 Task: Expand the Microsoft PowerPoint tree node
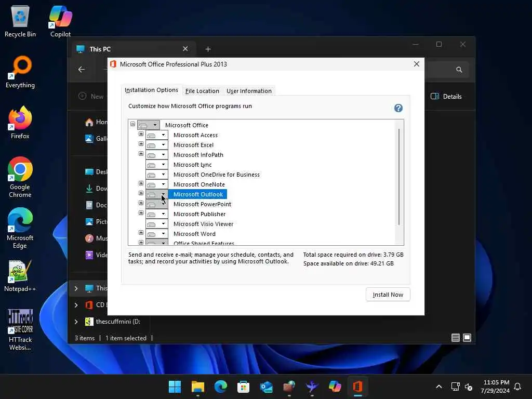[x=141, y=203]
